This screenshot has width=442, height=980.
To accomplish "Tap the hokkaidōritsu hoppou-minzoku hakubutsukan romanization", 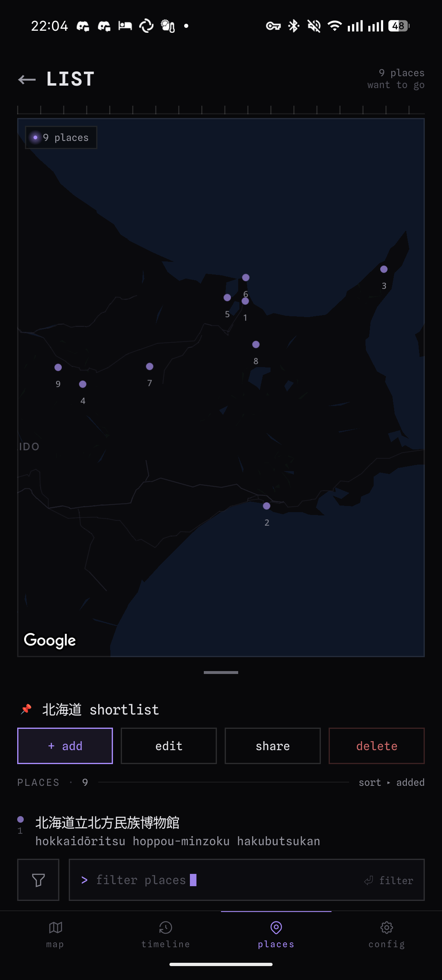I will point(178,841).
